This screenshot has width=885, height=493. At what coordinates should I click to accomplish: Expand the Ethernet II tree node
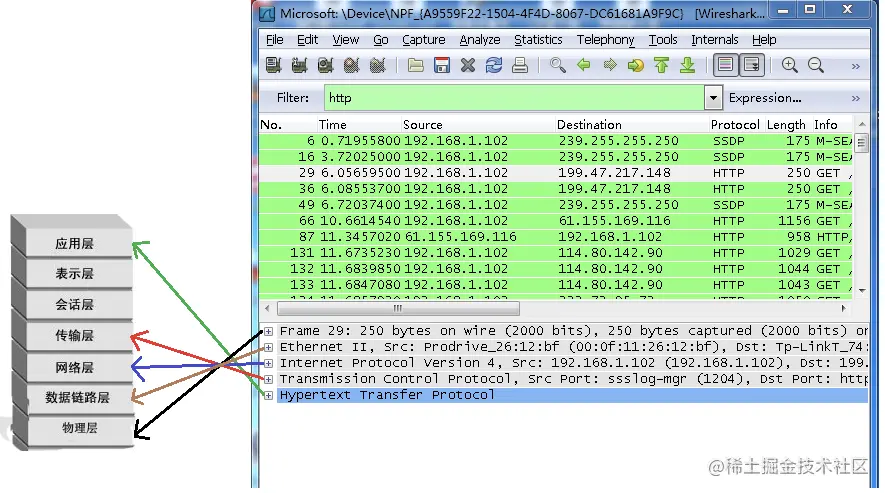pyautogui.click(x=269, y=347)
